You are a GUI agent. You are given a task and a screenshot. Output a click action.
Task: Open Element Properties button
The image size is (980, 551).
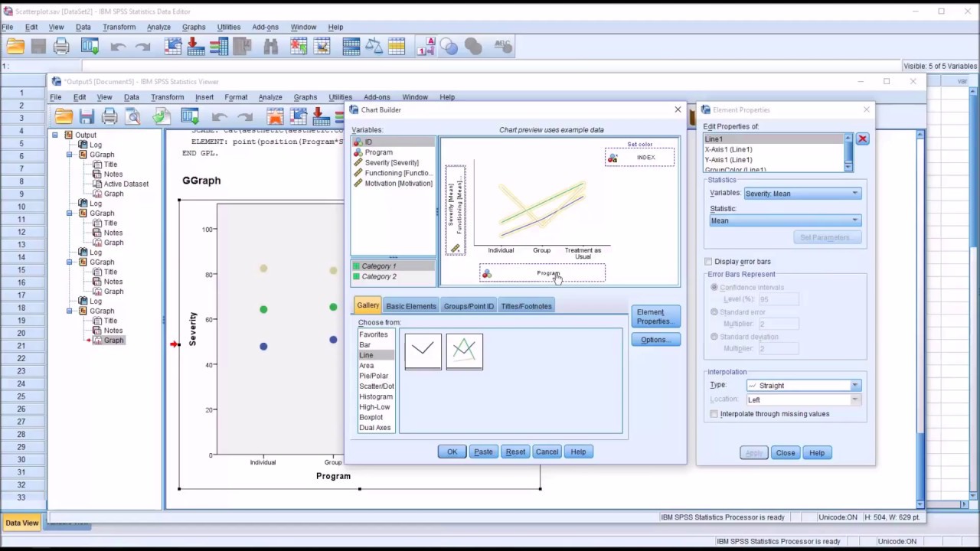[x=655, y=316]
